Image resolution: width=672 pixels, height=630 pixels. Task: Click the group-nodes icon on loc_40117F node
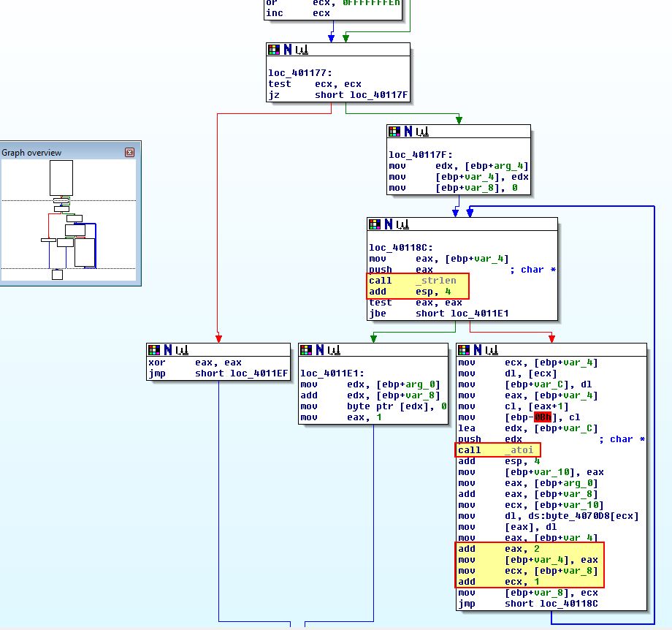pyautogui.click(x=422, y=132)
